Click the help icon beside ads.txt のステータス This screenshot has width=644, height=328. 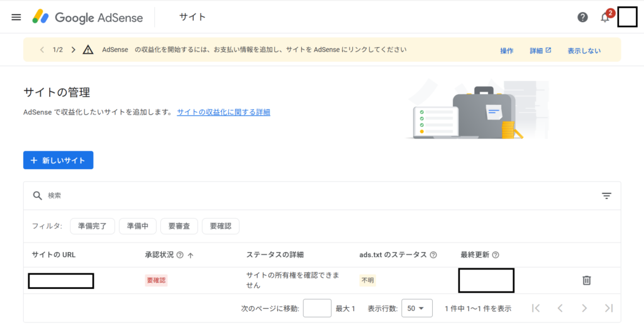tap(432, 255)
